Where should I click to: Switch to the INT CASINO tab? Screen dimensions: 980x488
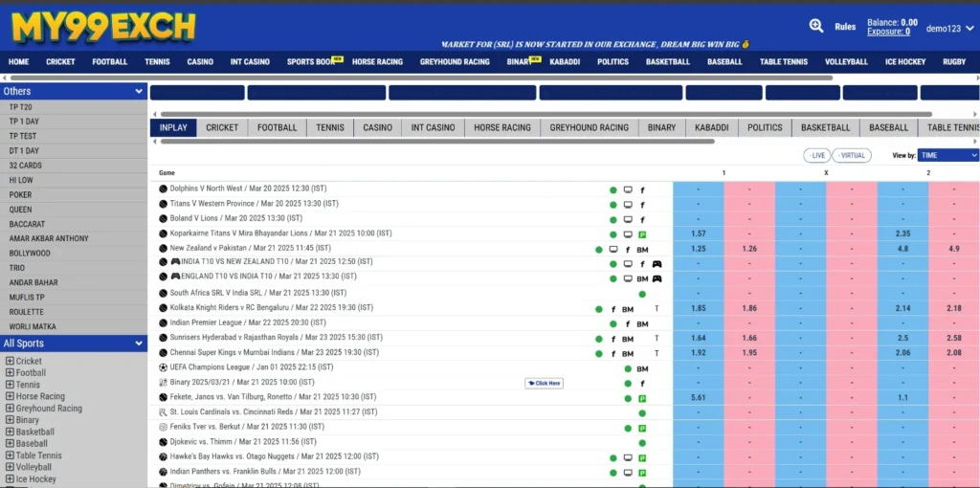click(434, 127)
